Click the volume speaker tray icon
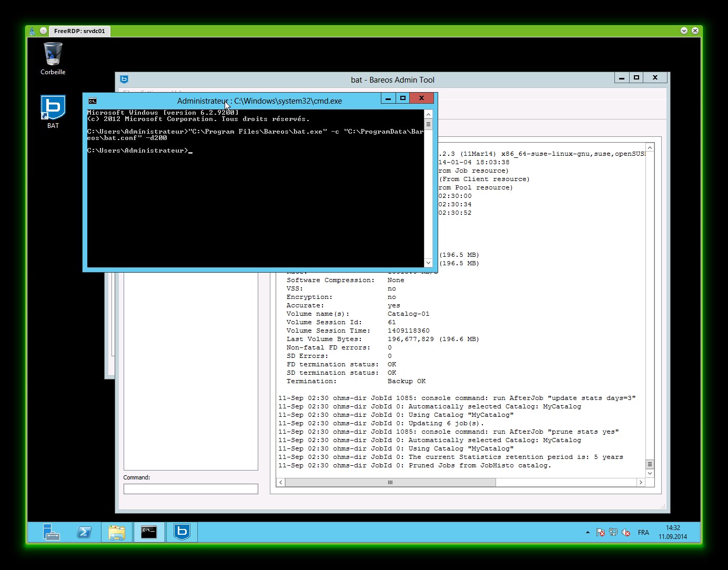The image size is (728, 570). click(625, 533)
